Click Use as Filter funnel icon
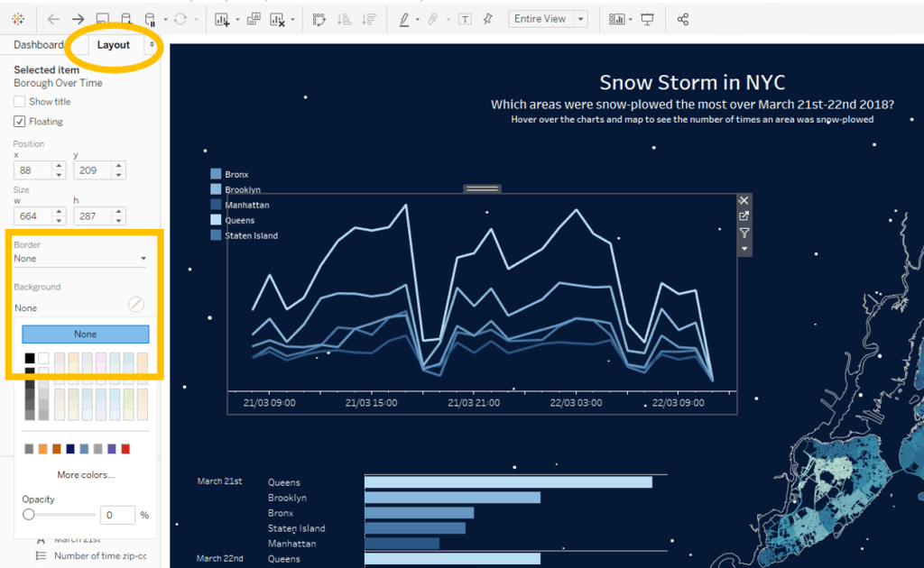 (x=744, y=233)
